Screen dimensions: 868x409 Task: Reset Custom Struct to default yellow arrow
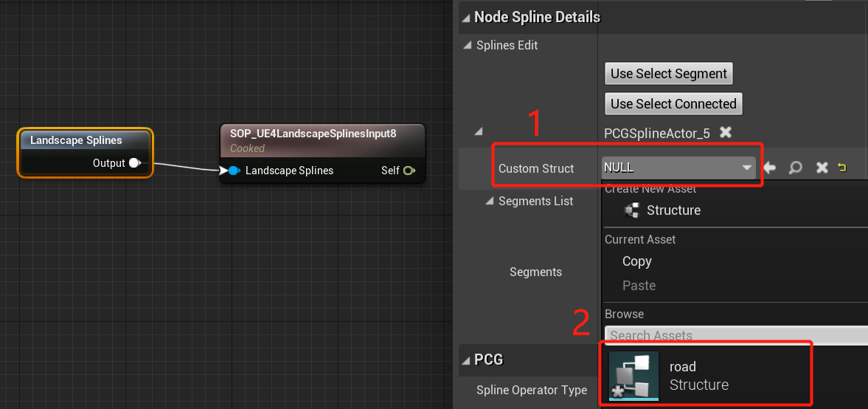click(842, 168)
